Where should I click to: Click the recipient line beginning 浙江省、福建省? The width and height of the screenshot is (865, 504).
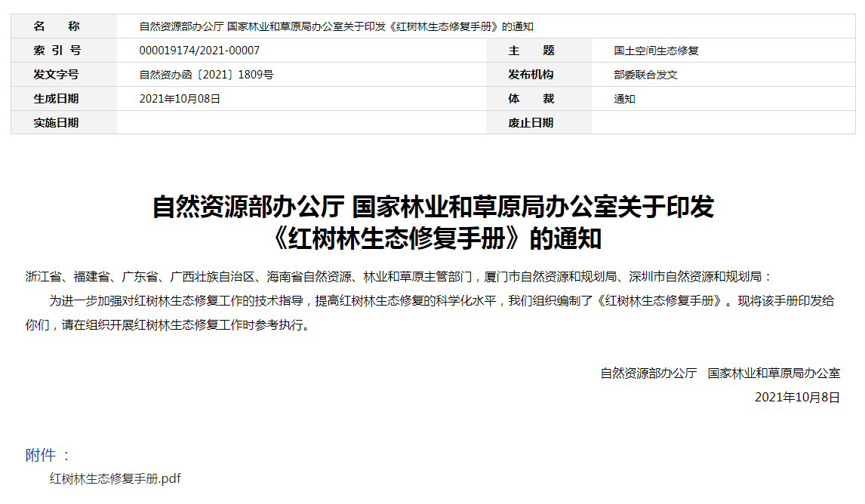(x=399, y=277)
